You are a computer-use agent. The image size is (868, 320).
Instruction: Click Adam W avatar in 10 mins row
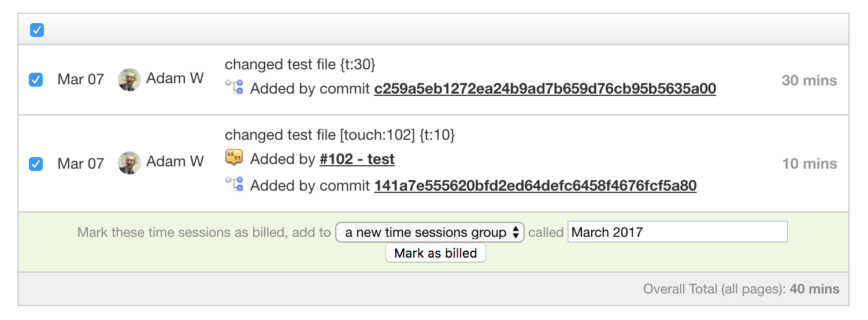(129, 163)
